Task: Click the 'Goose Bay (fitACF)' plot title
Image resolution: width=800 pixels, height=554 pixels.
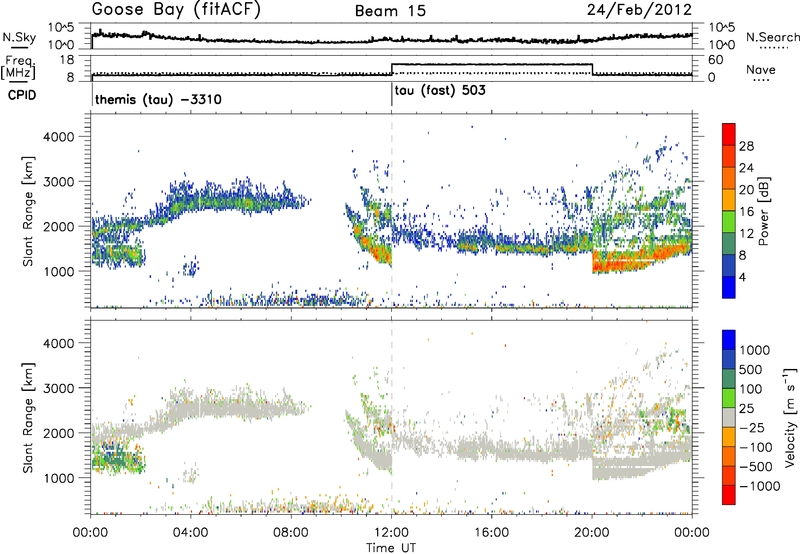Action: tap(176, 9)
